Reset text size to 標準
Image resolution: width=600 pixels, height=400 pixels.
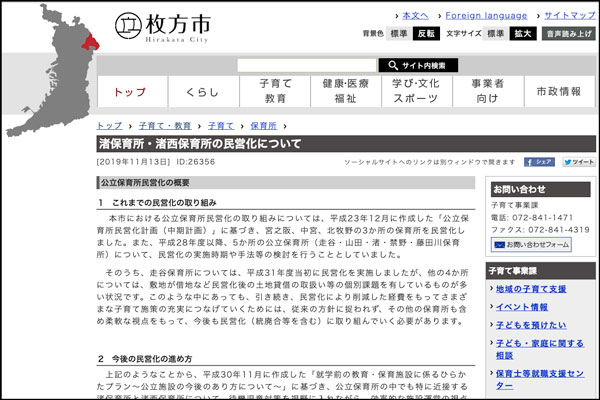coord(496,33)
